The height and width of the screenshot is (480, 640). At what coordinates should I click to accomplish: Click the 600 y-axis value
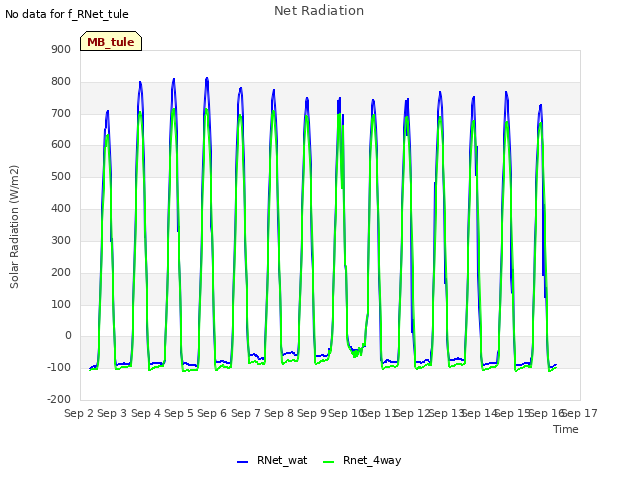[x=61, y=145]
